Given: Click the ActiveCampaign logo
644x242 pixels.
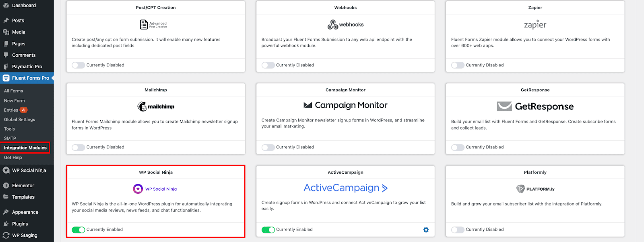Looking at the screenshot, I should [345, 188].
